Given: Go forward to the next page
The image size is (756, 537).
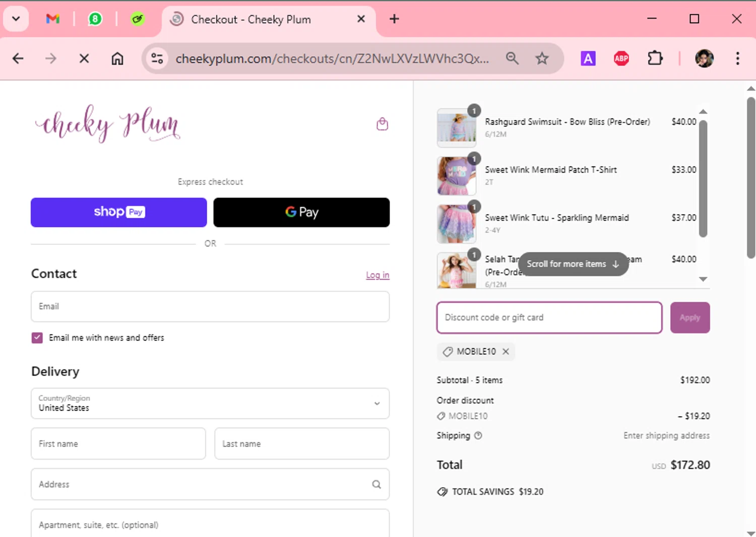Looking at the screenshot, I should [51, 58].
